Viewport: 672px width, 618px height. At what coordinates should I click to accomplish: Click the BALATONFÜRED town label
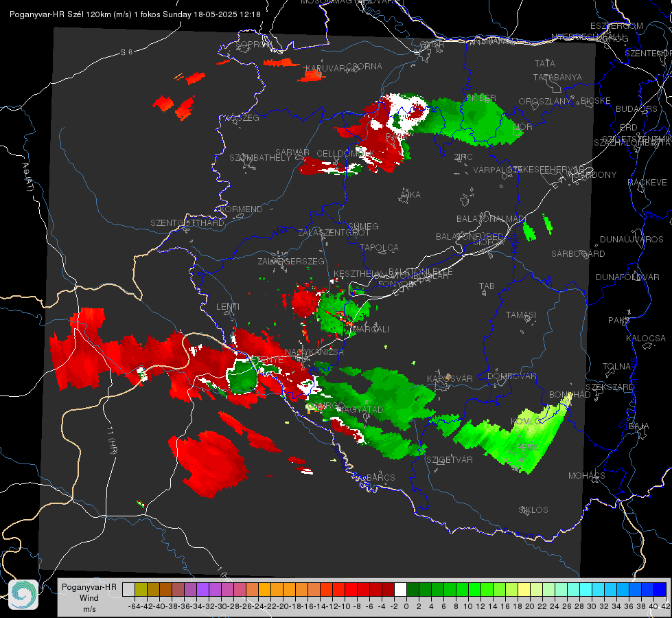[470, 237]
